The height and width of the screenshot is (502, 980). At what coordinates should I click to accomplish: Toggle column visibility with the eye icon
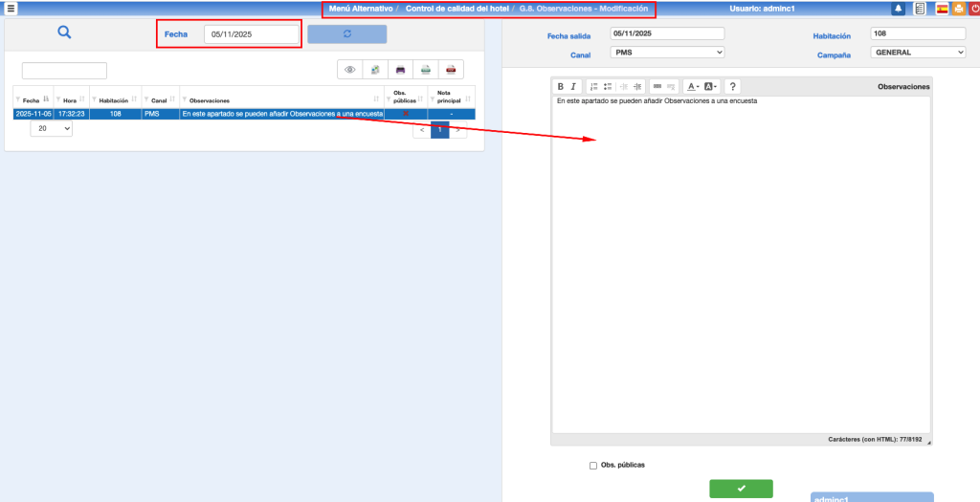350,70
